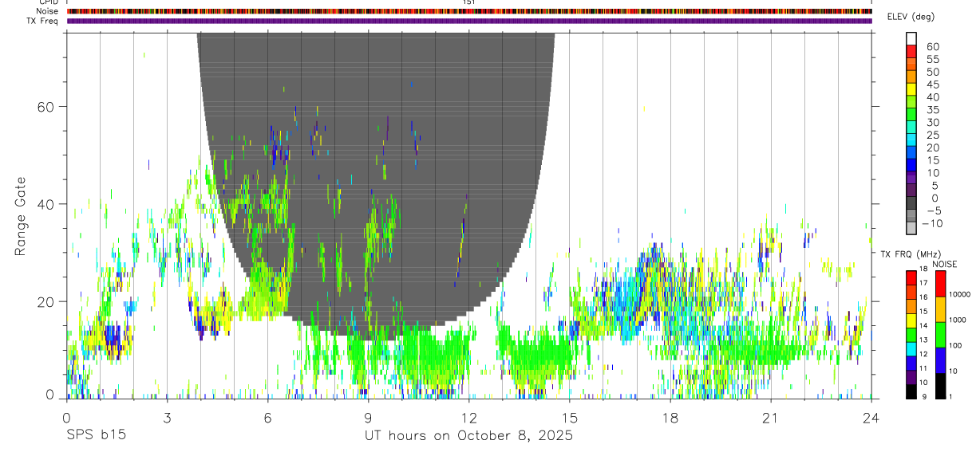Click the ELEV legend value '-10'
Image resolution: width=980 pixels, height=452 pixels.
point(931,224)
